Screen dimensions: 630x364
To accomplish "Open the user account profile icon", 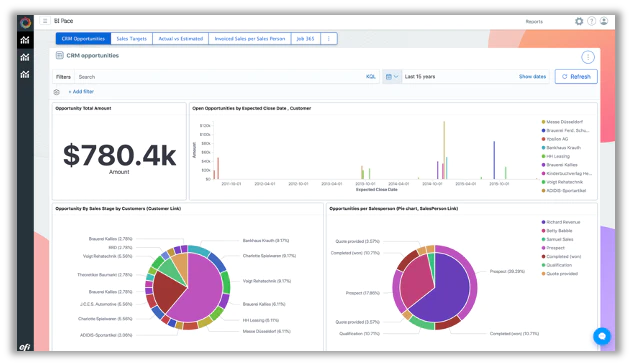I will point(604,21).
